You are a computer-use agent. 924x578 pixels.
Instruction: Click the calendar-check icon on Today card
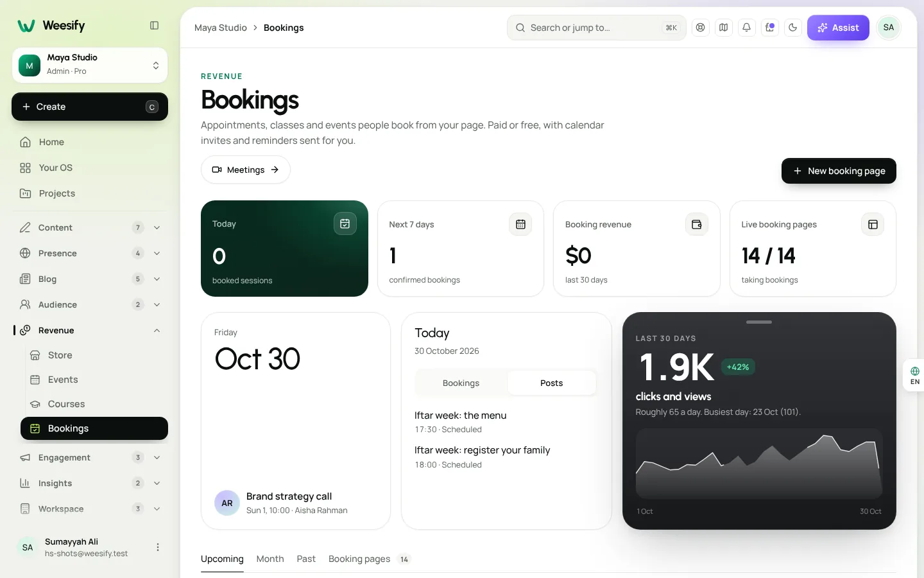point(345,223)
